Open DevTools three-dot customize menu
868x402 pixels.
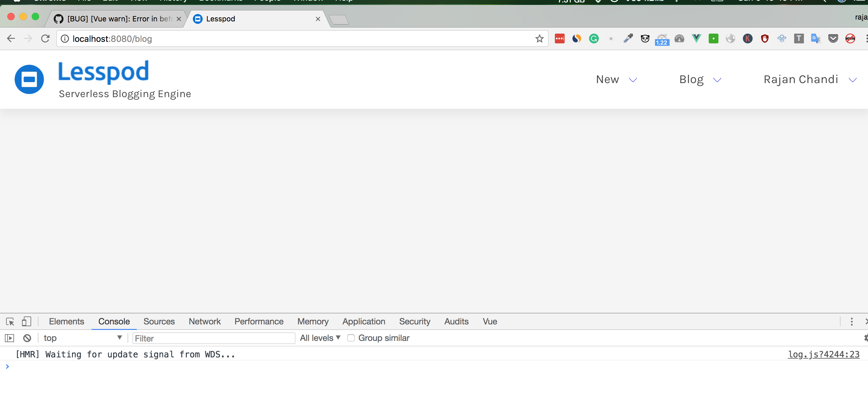click(852, 321)
